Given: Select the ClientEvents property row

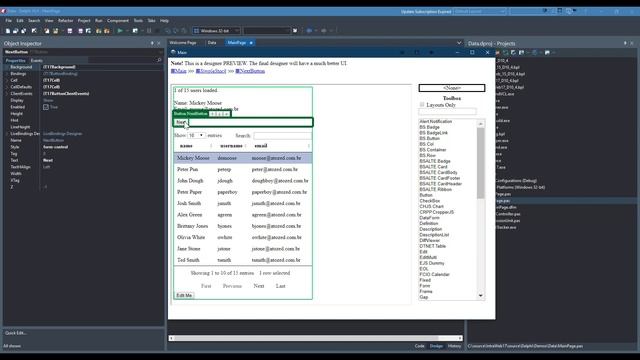Looking at the screenshot, I should [83, 94].
